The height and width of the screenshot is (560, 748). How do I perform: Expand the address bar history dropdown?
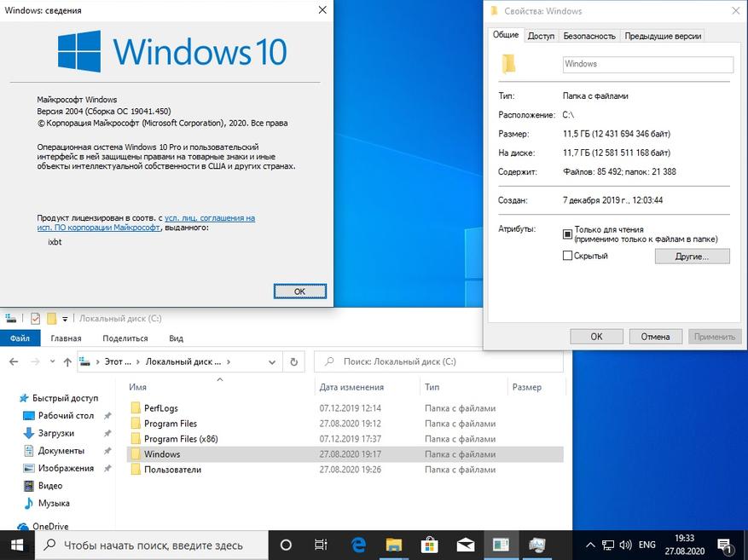(272, 361)
